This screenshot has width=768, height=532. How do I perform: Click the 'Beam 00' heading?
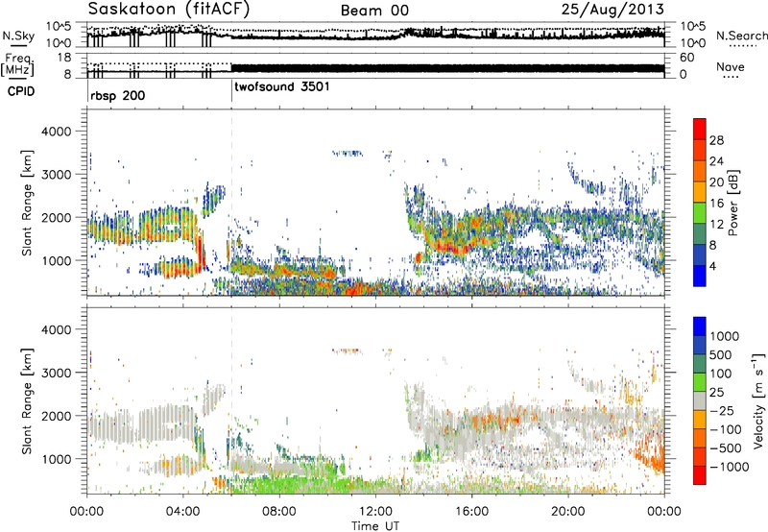pos(374,11)
